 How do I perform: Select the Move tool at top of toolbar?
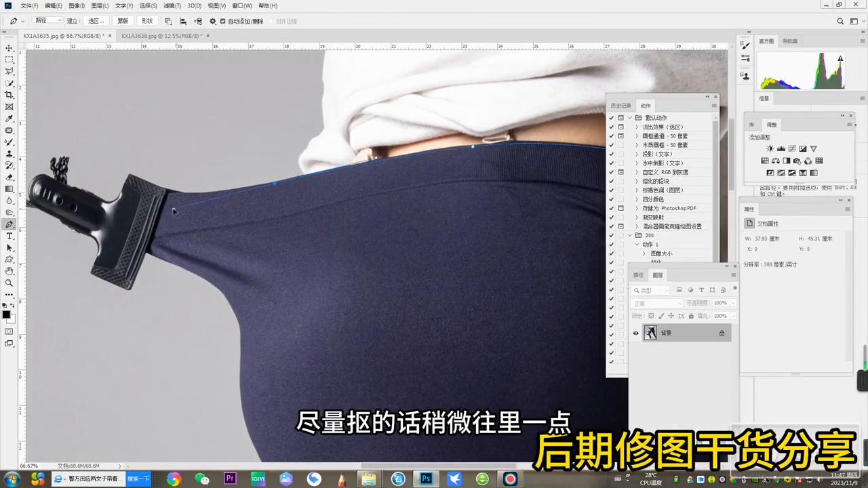click(9, 47)
